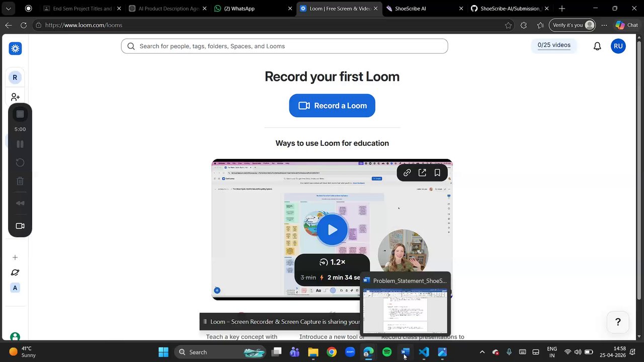Screen dimensions: 644x362
Task: Bookmark the education video
Action: click(x=437, y=172)
